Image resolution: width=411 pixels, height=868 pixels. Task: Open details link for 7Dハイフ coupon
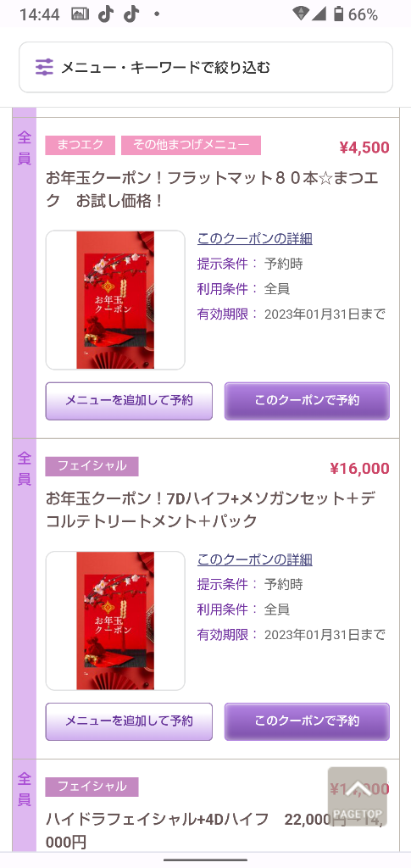255,559
